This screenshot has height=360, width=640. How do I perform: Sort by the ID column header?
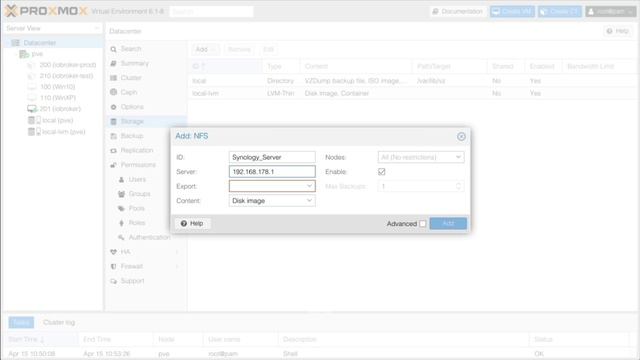tap(225, 67)
